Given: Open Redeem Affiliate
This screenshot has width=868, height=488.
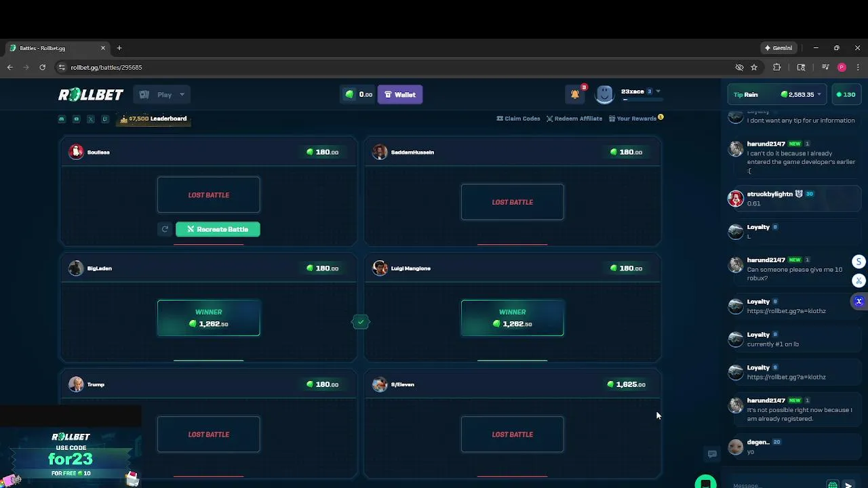Looking at the screenshot, I should (x=574, y=119).
